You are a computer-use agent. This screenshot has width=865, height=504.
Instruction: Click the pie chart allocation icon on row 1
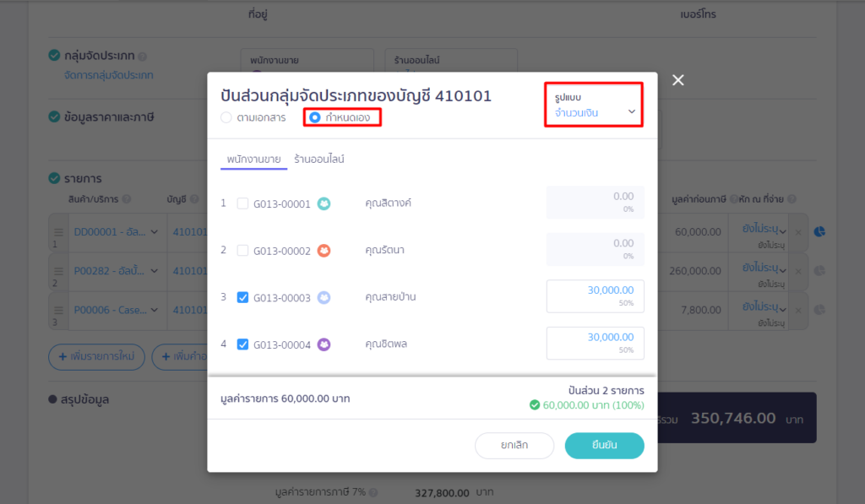click(x=819, y=231)
